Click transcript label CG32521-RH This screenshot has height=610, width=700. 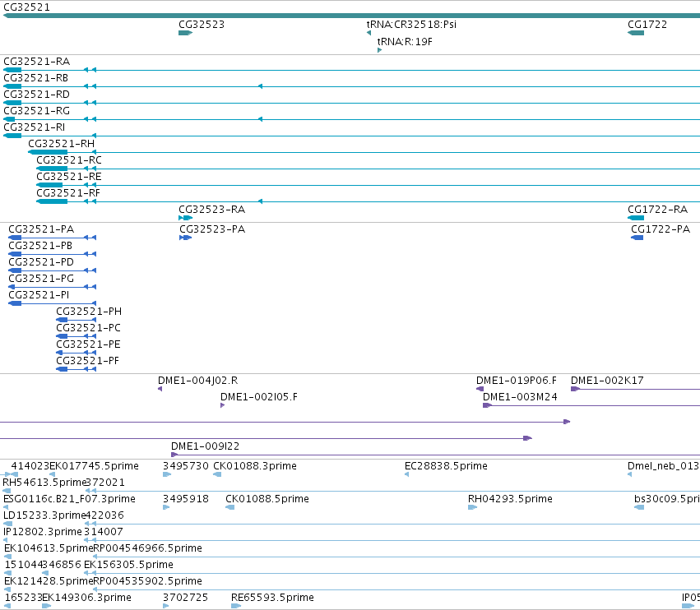point(61,144)
